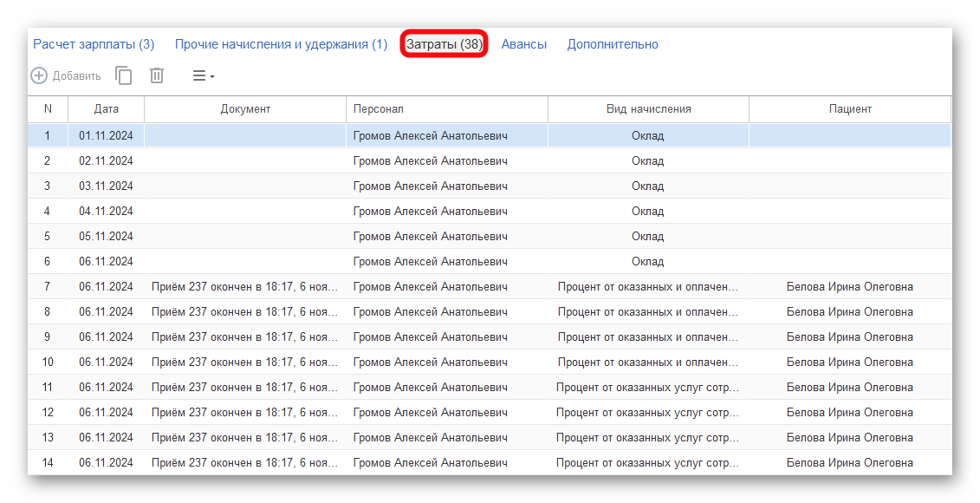Select the Приём 237 document in row 7
The width and height of the screenshot is (980, 503).
pyautogui.click(x=244, y=286)
